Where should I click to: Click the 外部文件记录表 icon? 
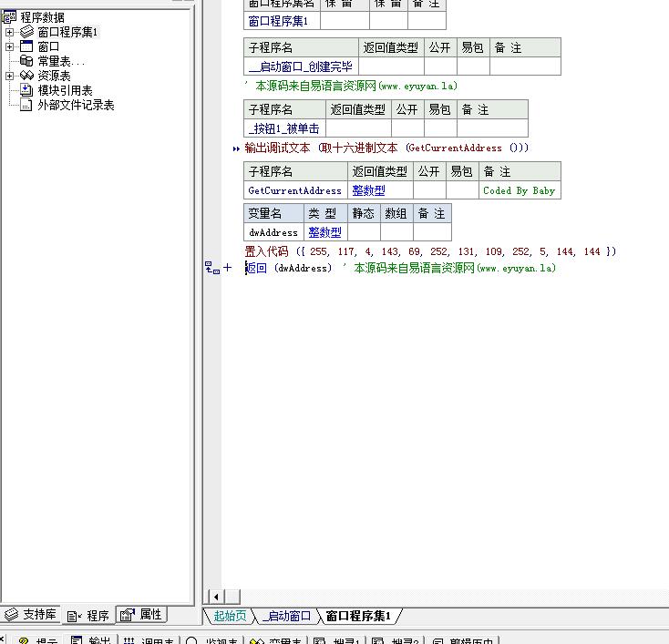pyautogui.click(x=26, y=105)
